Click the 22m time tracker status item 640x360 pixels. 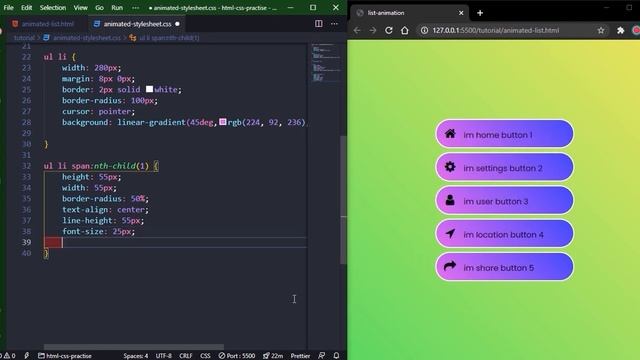(x=273, y=356)
